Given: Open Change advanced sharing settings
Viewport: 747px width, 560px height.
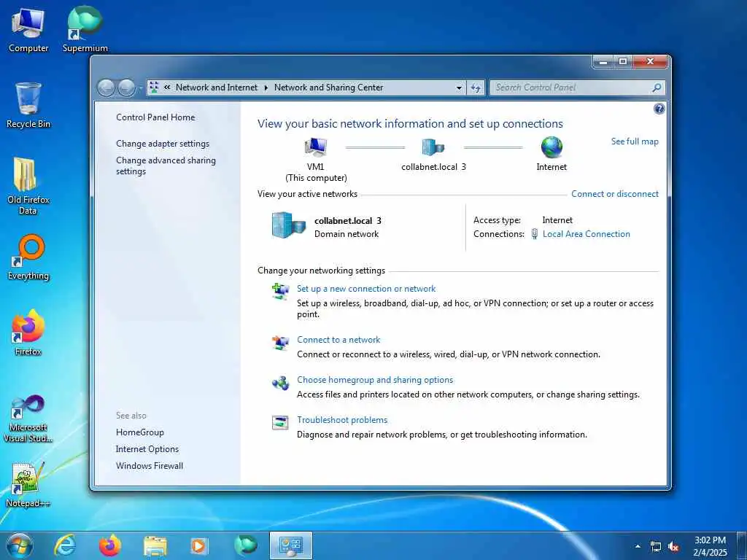Looking at the screenshot, I should point(166,166).
